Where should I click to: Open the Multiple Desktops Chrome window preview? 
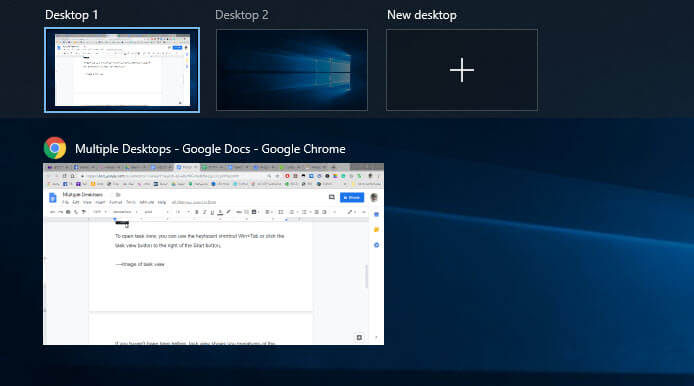(x=213, y=254)
